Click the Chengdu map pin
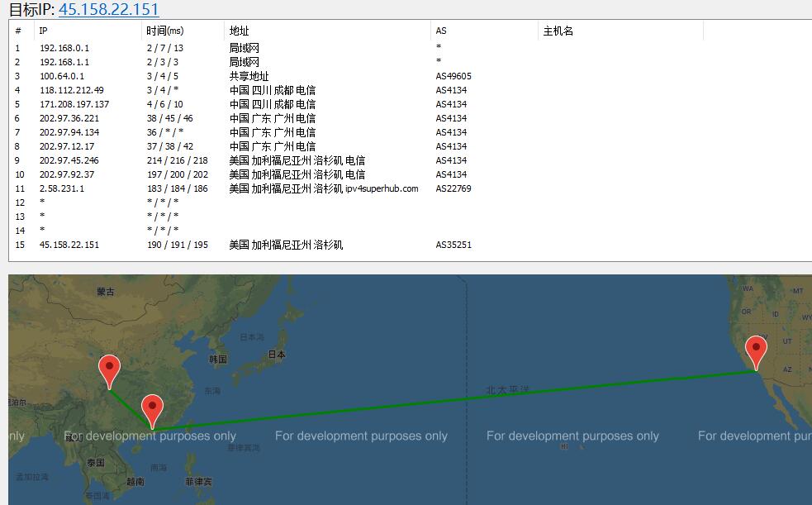The height and width of the screenshot is (505, 812). click(109, 371)
